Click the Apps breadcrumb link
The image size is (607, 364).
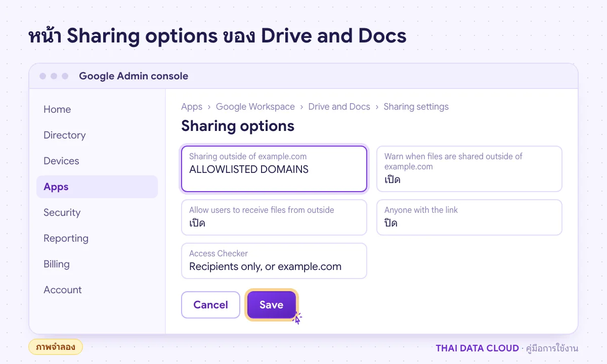[x=192, y=107]
